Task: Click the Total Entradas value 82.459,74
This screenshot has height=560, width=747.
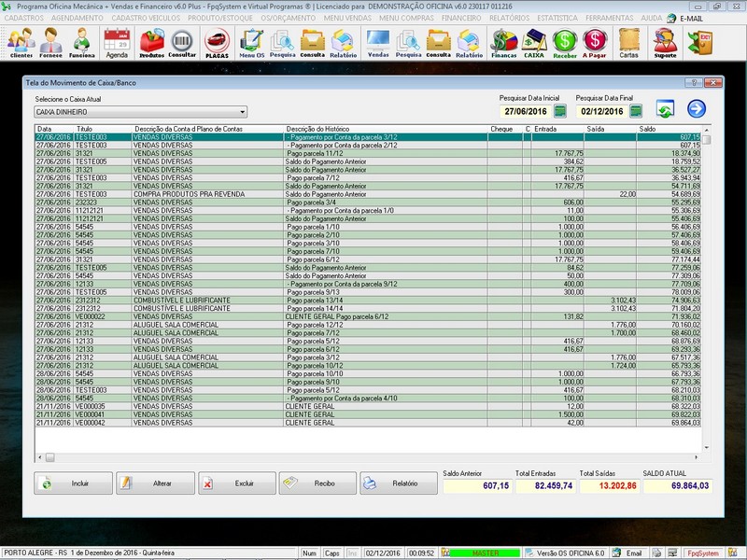Action: (x=545, y=486)
